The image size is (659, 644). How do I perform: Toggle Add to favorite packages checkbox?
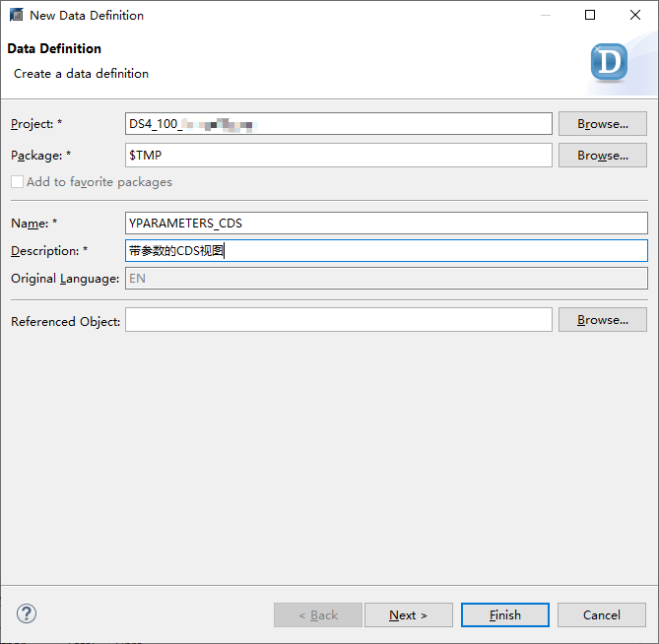tap(17, 182)
